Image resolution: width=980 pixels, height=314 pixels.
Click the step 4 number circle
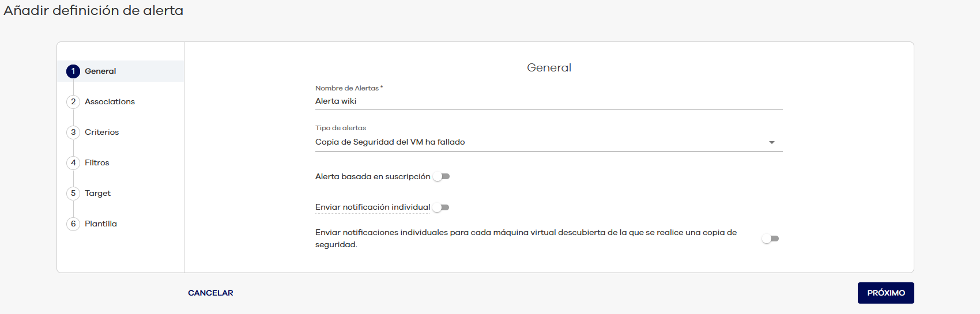(73, 163)
